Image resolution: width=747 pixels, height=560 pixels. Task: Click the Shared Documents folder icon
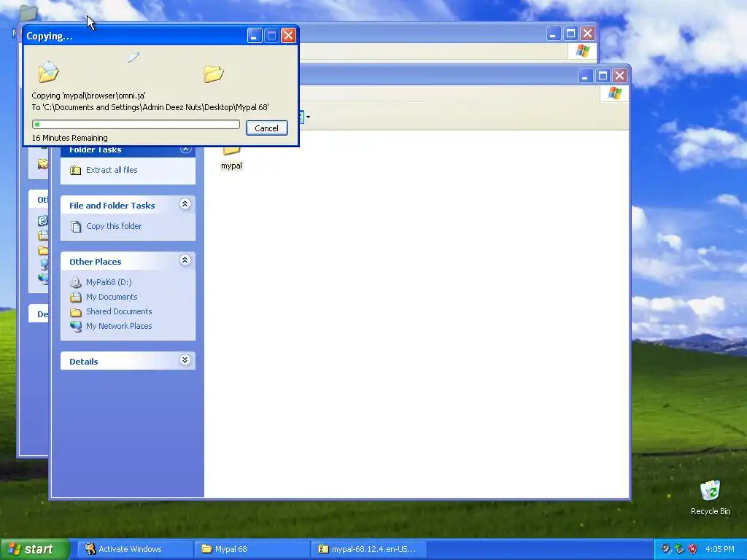pyautogui.click(x=75, y=312)
